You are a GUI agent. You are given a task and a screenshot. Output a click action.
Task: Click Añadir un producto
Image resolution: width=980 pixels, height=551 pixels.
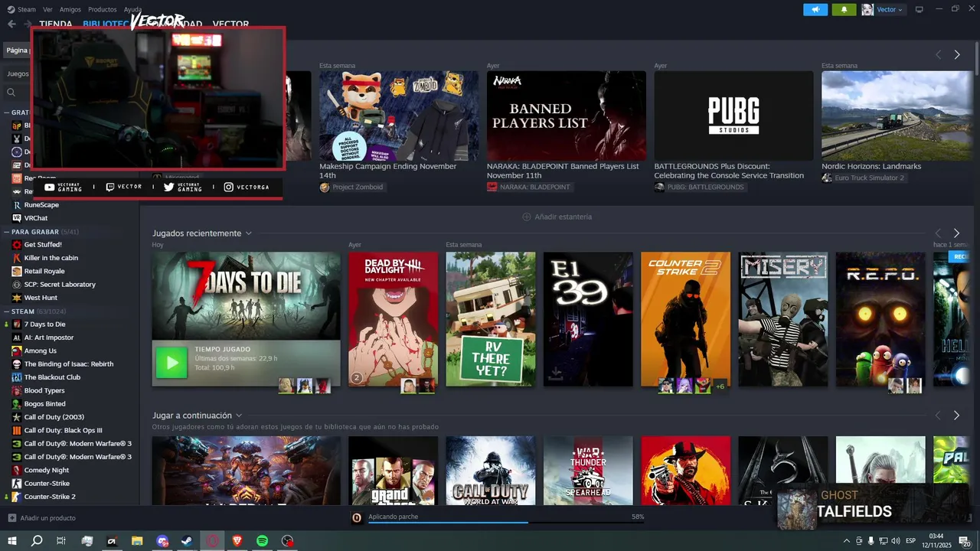tap(41, 518)
